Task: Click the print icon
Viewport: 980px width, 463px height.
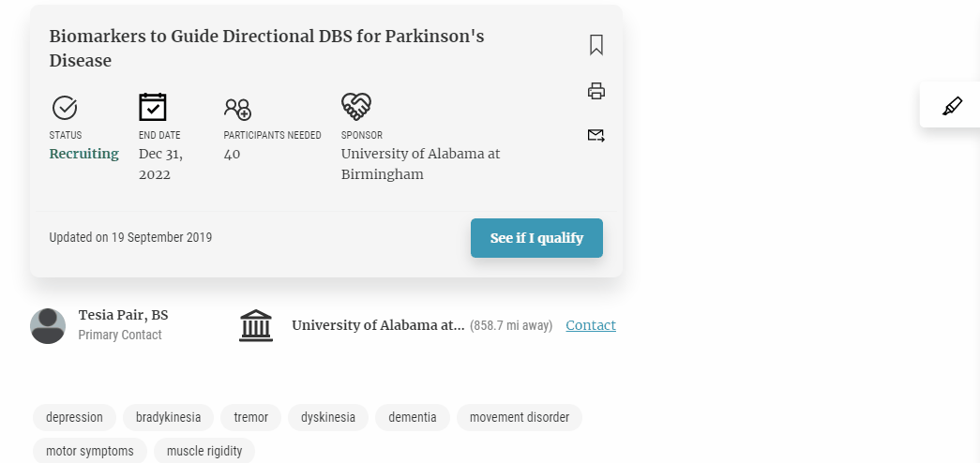Action: pyautogui.click(x=596, y=91)
